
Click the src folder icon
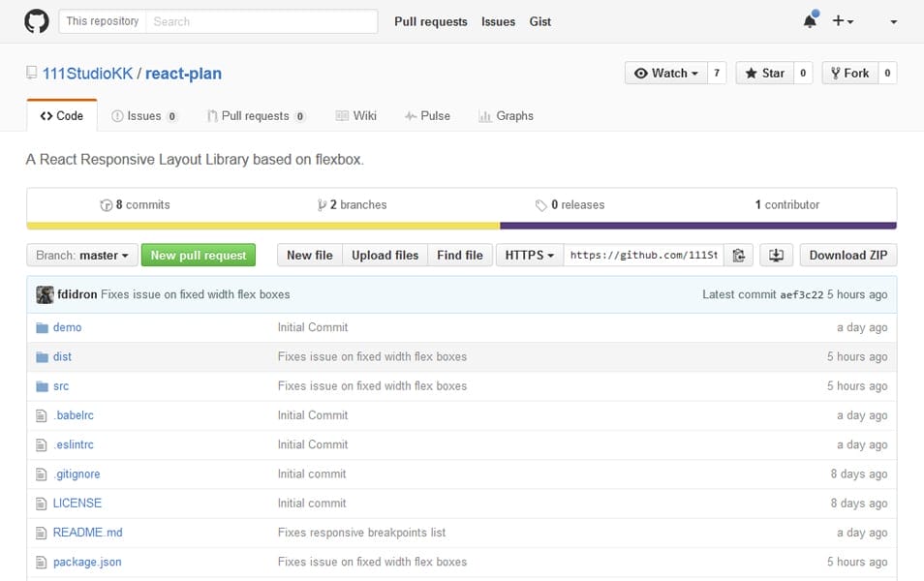42,386
